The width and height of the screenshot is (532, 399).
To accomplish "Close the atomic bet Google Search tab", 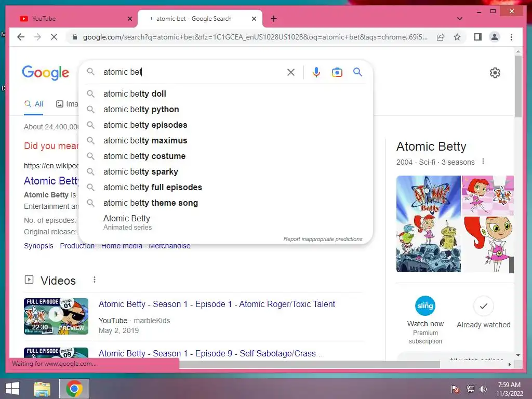I will [254, 19].
